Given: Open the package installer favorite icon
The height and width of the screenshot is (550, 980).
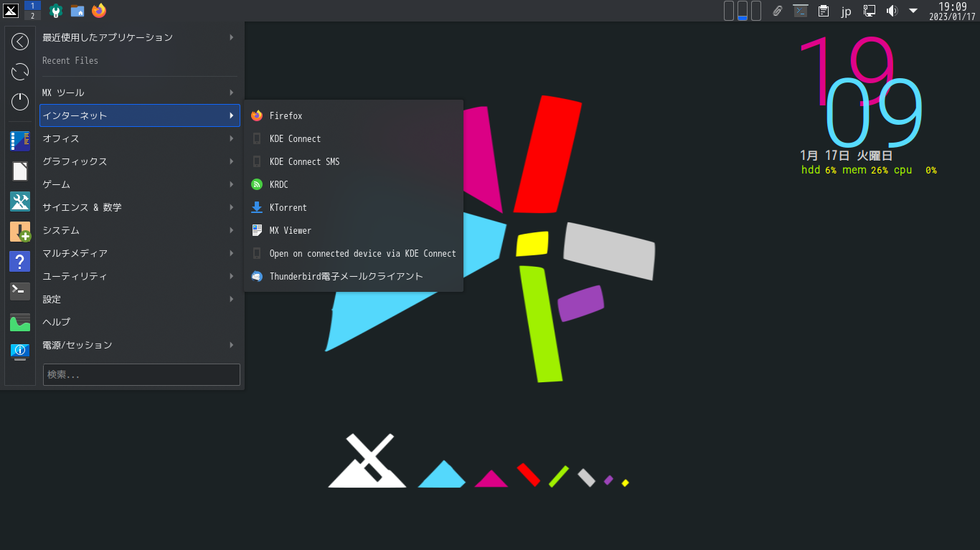Looking at the screenshot, I should click(20, 232).
